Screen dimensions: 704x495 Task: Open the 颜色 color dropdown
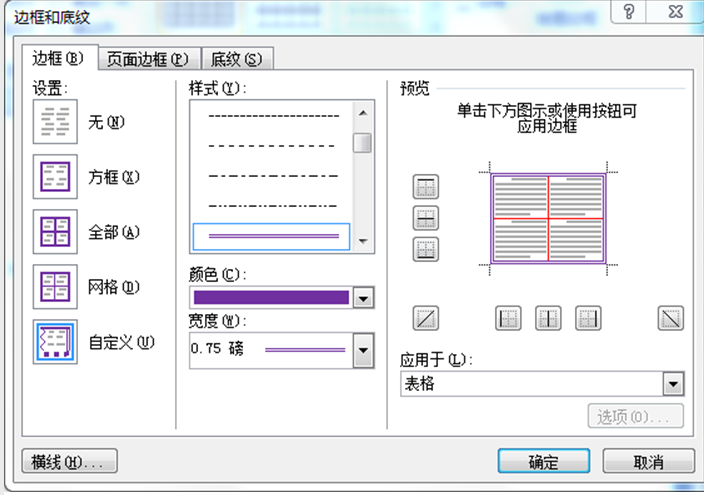[x=364, y=298]
